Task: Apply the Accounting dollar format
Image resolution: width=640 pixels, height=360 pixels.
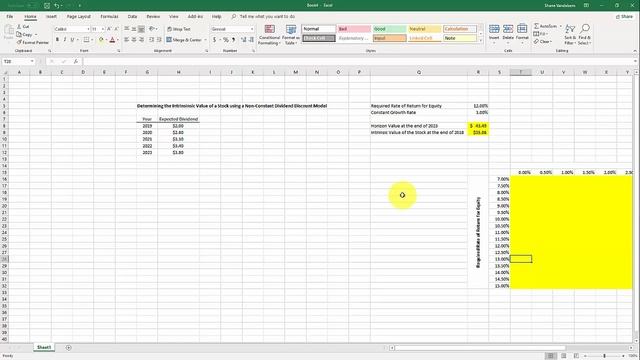Action: [214, 40]
